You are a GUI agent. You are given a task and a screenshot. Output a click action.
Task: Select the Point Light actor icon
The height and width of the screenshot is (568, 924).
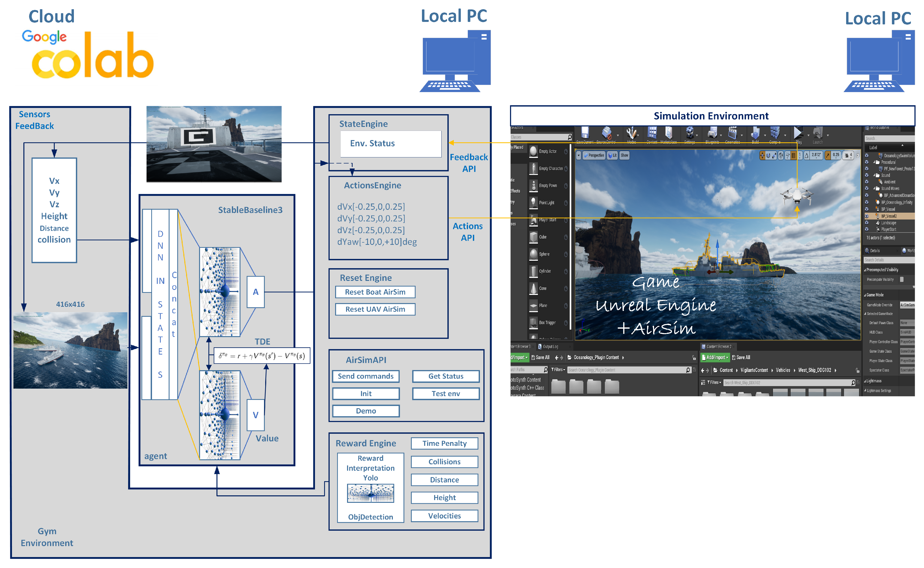(533, 203)
